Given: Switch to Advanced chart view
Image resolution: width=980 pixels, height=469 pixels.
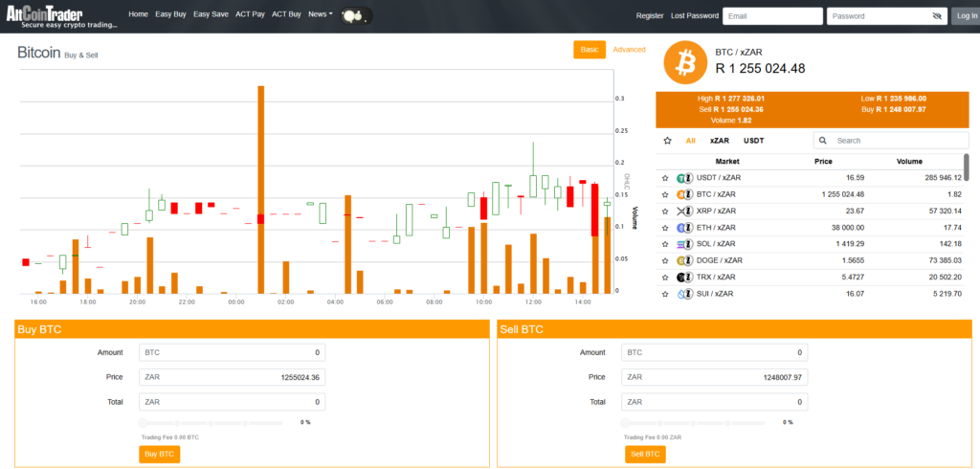Looking at the screenshot, I should click(x=629, y=50).
